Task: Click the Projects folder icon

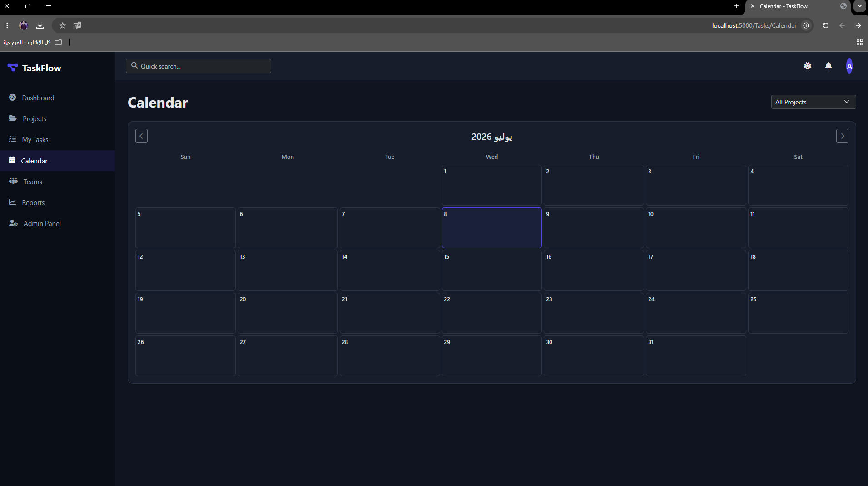Action: pyautogui.click(x=13, y=118)
